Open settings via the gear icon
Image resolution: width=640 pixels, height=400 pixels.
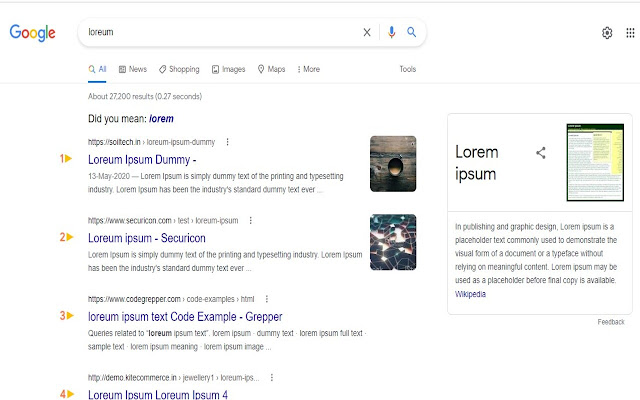(607, 33)
